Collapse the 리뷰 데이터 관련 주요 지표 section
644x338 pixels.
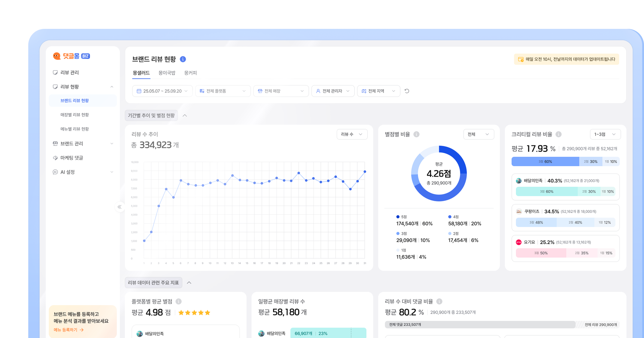pyautogui.click(x=189, y=282)
